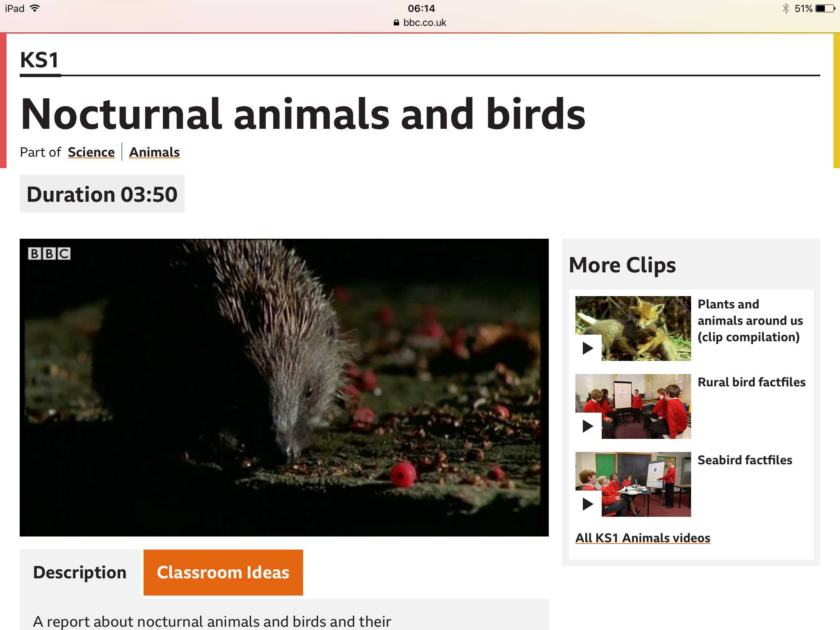Tap the Wi-Fi status icon
840x630 pixels.
pyautogui.click(x=35, y=8)
